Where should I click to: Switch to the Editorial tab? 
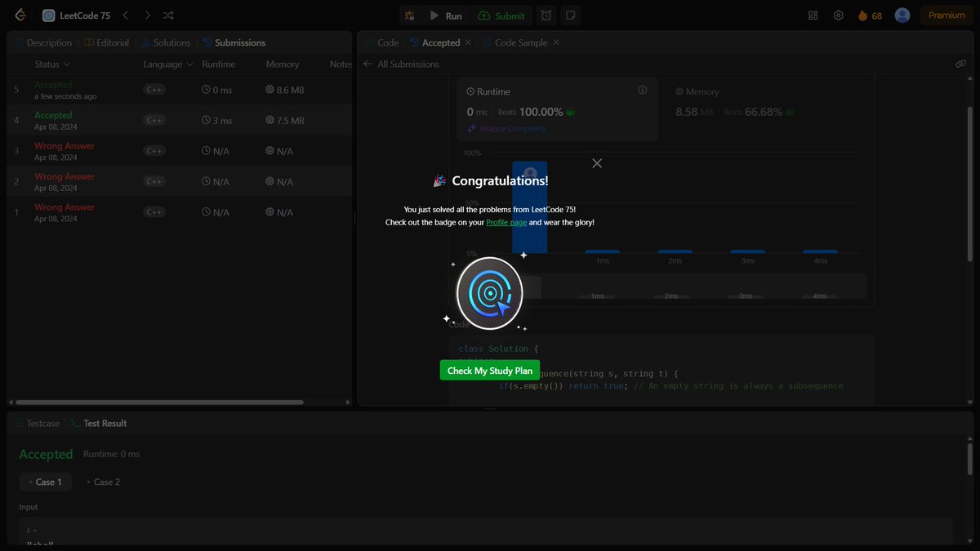click(x=106, y=42)
